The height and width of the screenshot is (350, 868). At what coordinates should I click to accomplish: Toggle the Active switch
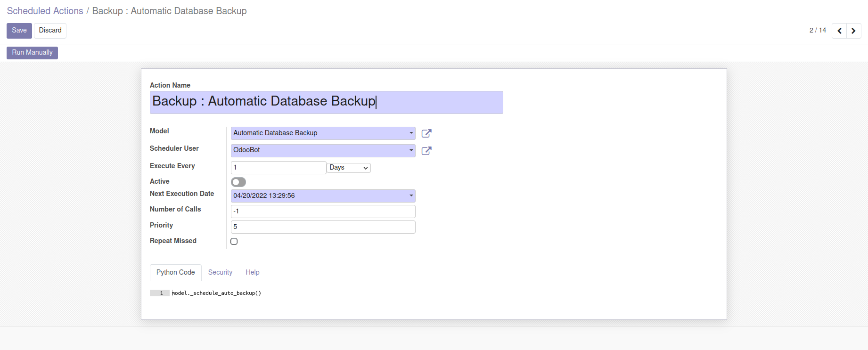click(x=238, y=182)
